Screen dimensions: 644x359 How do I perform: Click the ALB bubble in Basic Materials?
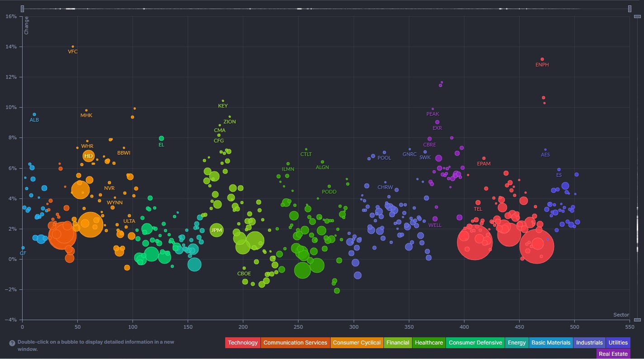34,114
